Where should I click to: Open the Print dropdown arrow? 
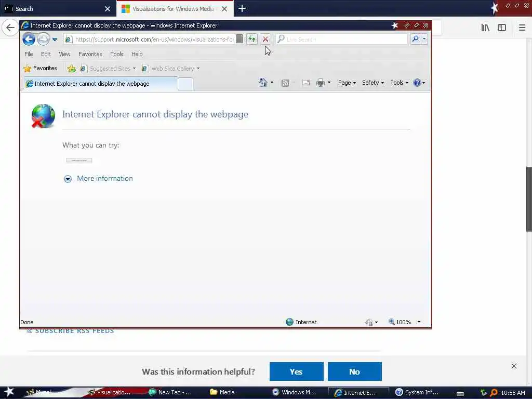[329, 83]
